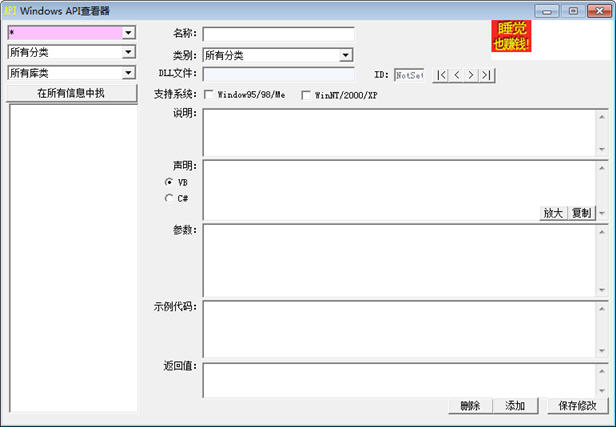
Task: Focus the 名称 name input field
Action: (x=279, y=34)
